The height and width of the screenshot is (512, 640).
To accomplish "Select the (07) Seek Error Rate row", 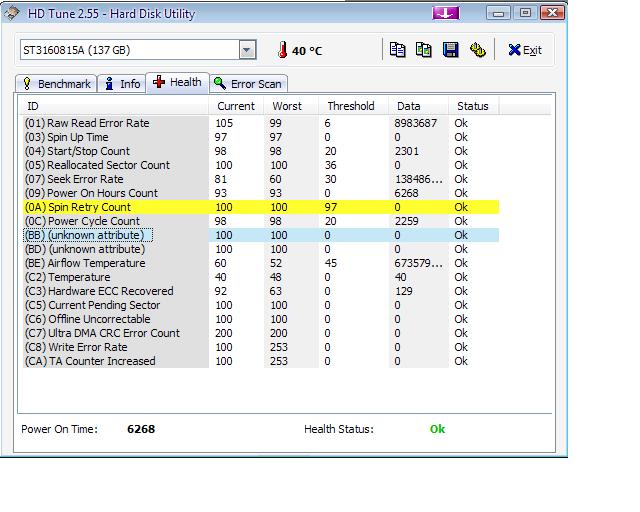I will tap(261, 179).
